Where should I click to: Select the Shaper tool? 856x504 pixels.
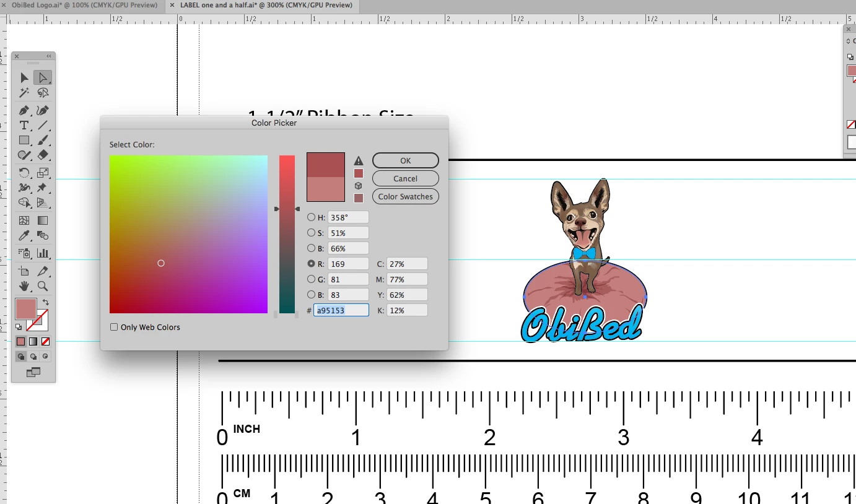click(24, 155)
